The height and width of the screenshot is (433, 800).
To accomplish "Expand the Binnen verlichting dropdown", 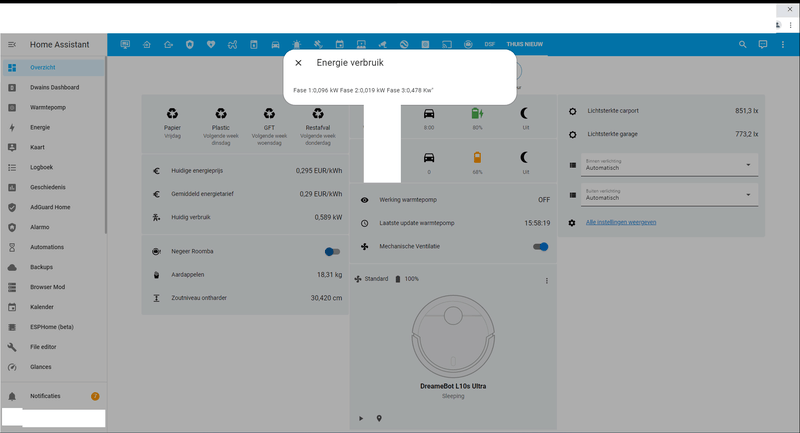I will 669,165.
